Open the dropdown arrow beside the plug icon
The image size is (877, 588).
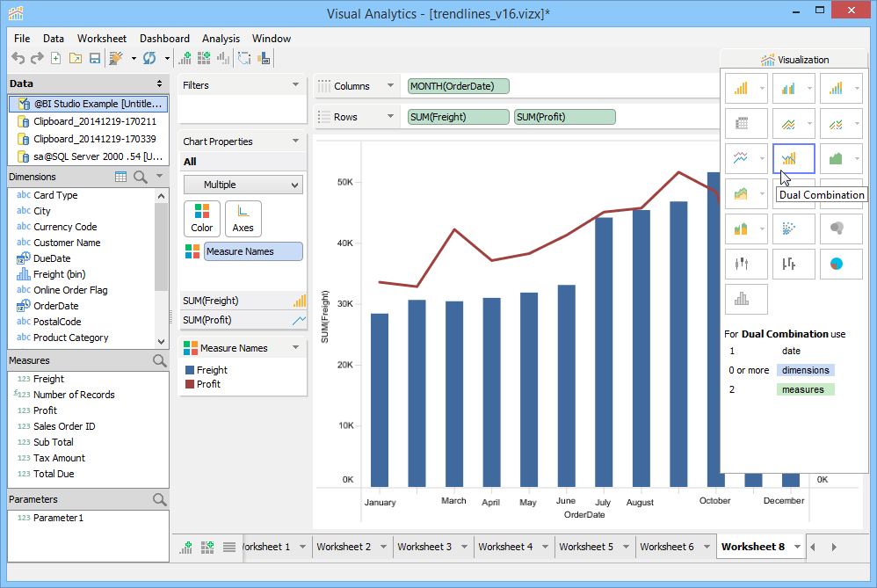(134, 58)
